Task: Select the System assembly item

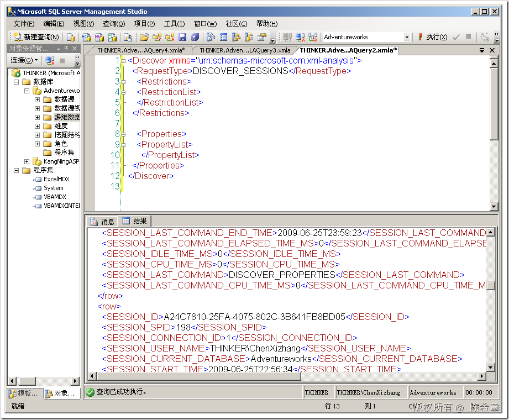Action: point(53,188)
